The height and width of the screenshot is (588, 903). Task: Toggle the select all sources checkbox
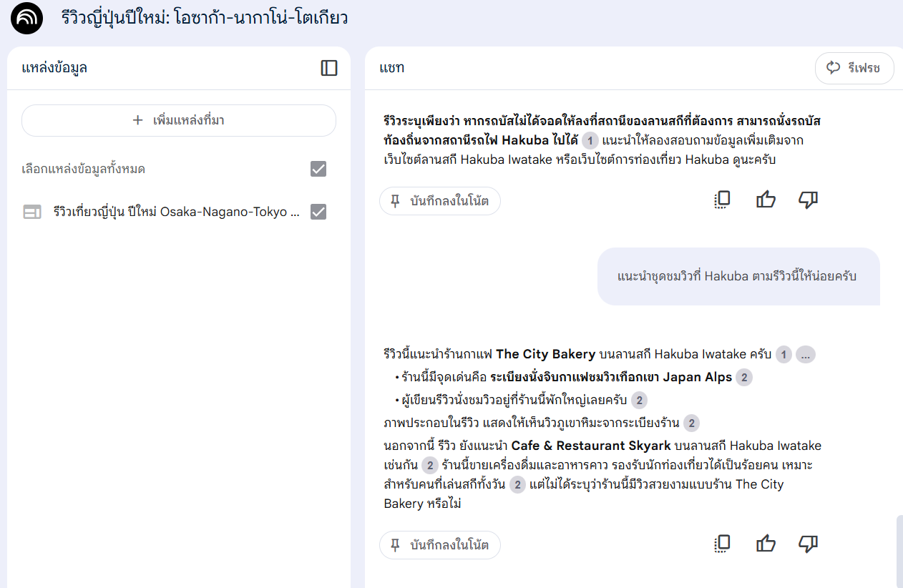coord(318,169)
